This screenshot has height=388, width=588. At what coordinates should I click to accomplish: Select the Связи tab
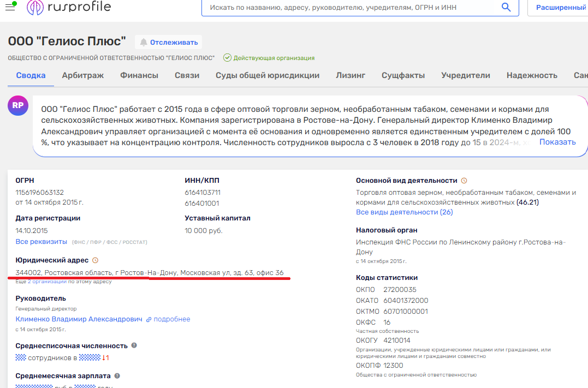187,75
